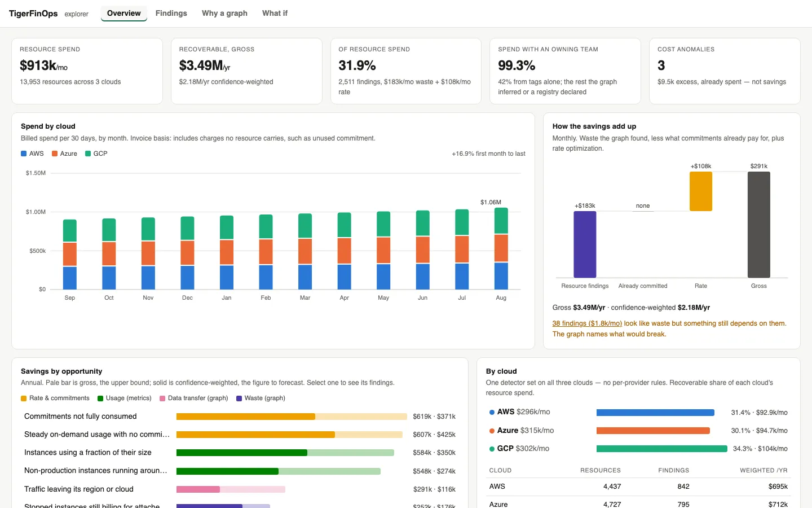Click the blue AWS recoverable share bar
This screenshot has height=508, width=812.
655,413
